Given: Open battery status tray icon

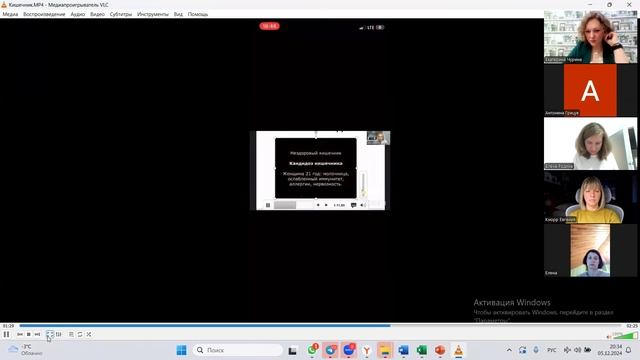Looking at the screenshot, I should (x=587, y=350).
